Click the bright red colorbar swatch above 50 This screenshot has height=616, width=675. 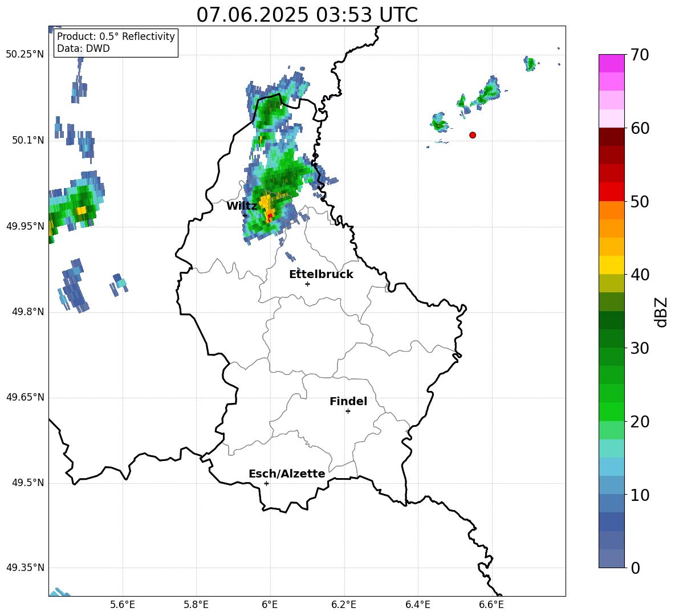click(x=612, y=192)
